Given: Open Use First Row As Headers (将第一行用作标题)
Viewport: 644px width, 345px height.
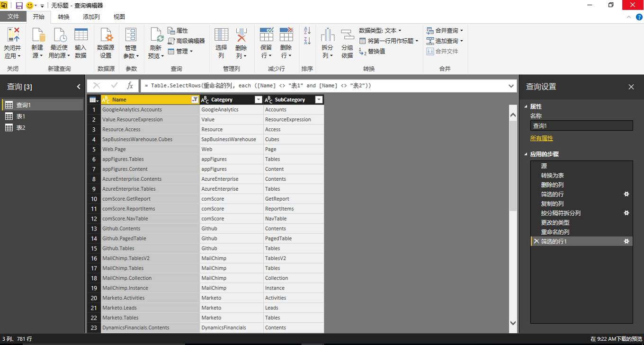Looking at the screenshot, I should [389, 41].
